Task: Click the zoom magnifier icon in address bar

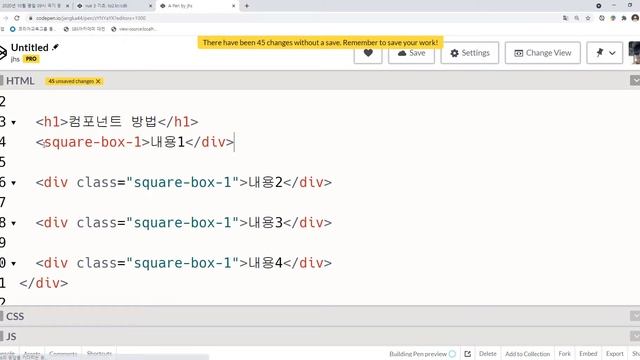Action: pyautogui.click(x=576, y=18)
